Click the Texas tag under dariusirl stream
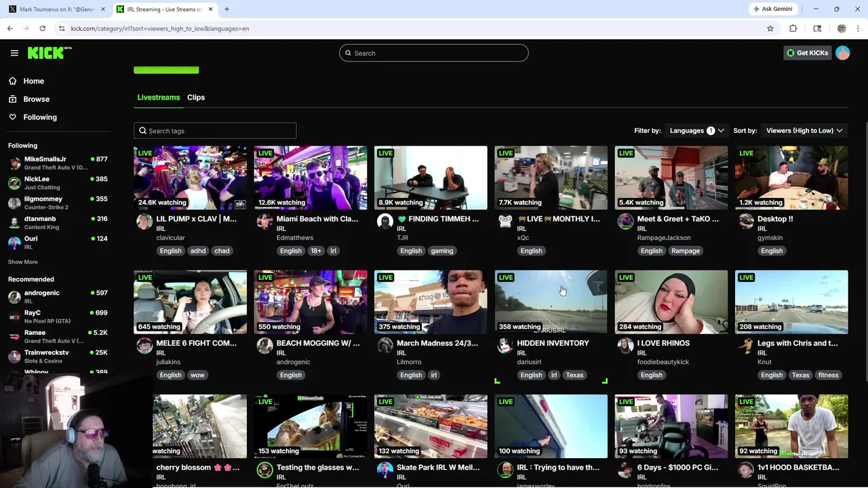 click(x=574, y=375)
